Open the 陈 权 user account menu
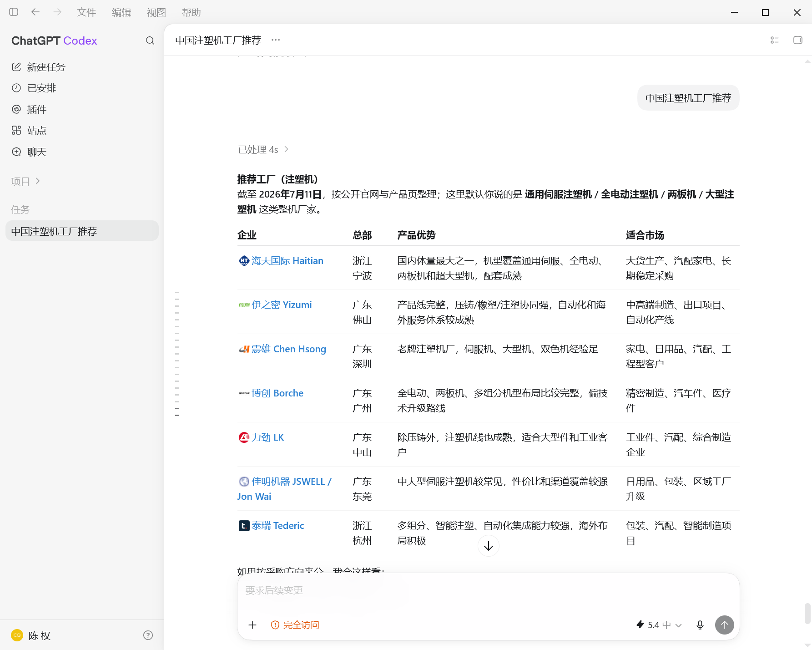Viewport: 812px width, 650px height. pyautogui.click(x=31, y=635)
